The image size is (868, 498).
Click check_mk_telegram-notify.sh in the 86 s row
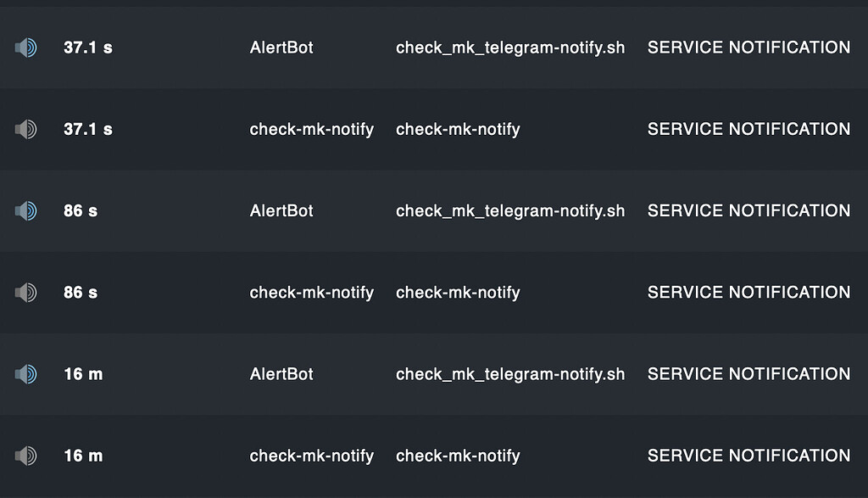tap(510, 211)
